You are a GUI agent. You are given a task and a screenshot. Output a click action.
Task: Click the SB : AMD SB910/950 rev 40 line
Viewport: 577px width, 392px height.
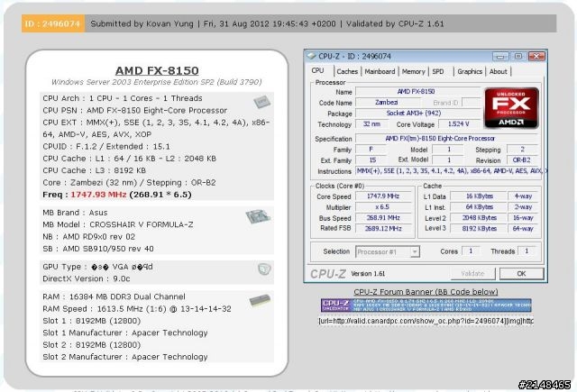pyautogui.click(x=98, y=249)
